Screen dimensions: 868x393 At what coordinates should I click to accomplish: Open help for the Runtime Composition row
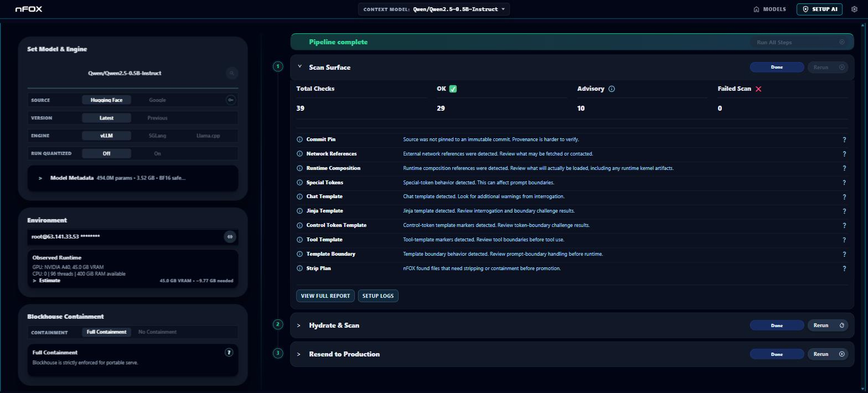coord(844,169)
